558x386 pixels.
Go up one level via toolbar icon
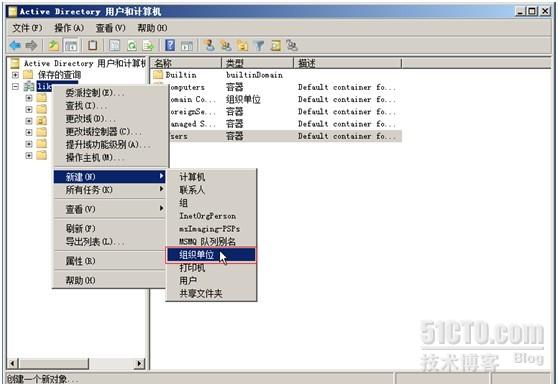pyautogui.click(x=54, y=45)
